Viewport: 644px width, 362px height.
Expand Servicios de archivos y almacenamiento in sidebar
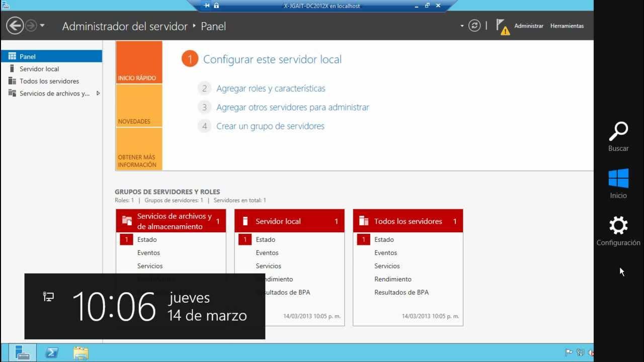(x=99, y=93)
